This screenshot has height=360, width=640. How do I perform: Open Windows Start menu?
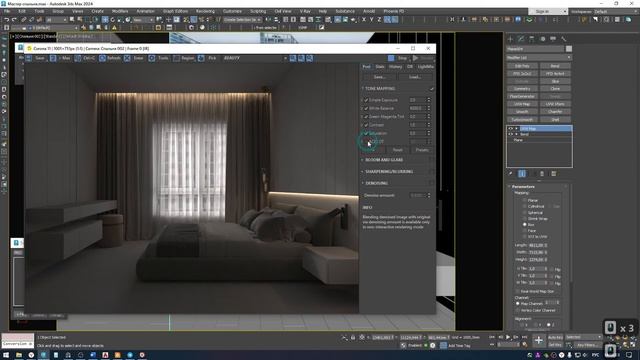[6, 355]
